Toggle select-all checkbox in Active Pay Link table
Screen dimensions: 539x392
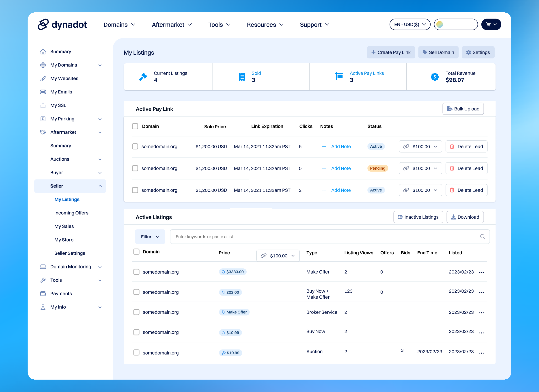pyautogui.click(x=135, y=126)
